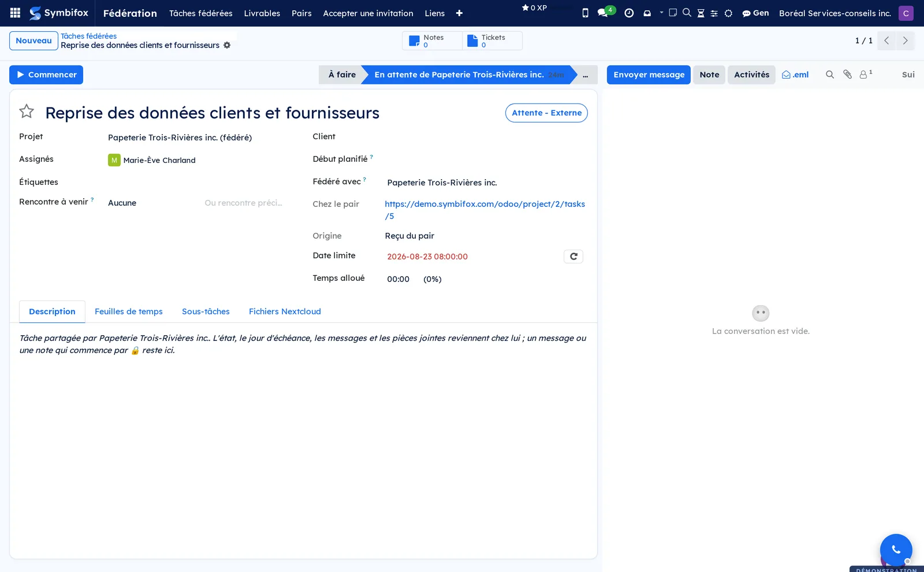Open the Attente - Externe state selector
This screenshot has height=572, width=924.
546,113
